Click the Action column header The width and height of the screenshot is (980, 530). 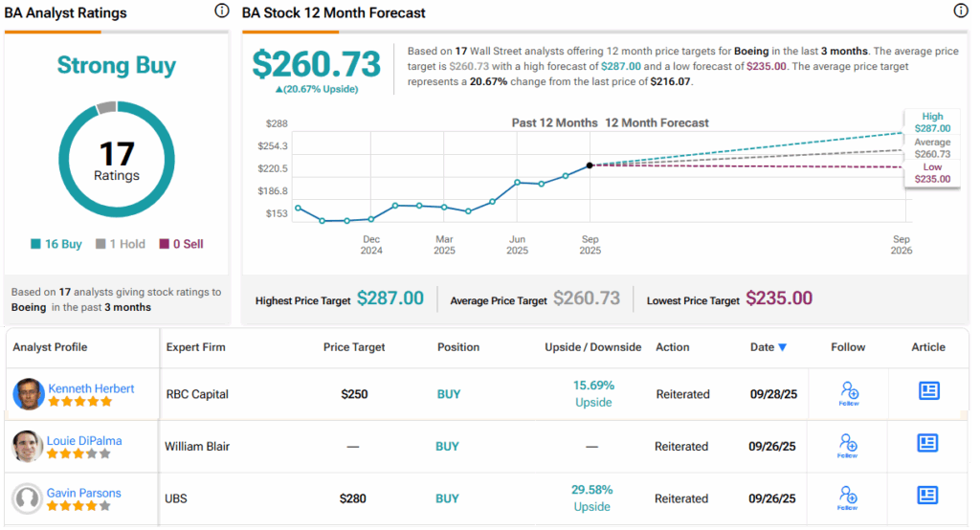673,347
